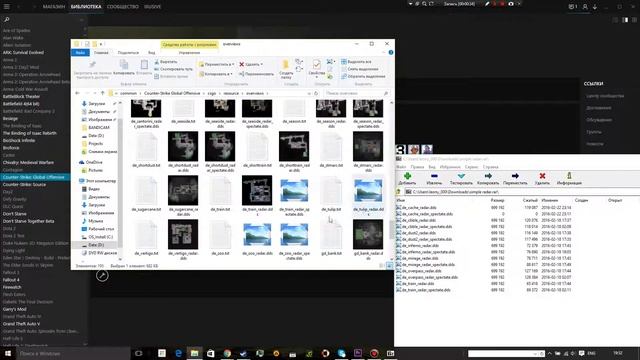Click Переименовать in Explorer ribbon
This screenshot has height=360, width=640.
point(256,74)
